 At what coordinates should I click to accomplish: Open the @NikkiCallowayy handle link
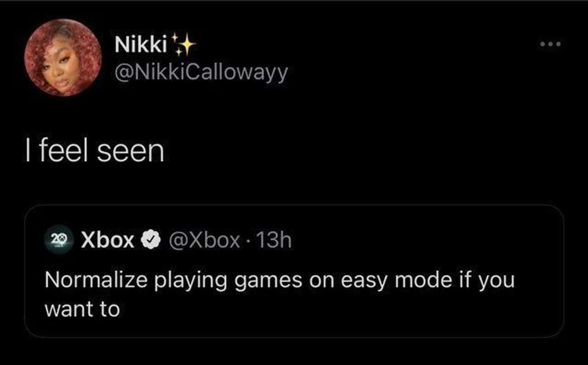click(201, 72)
